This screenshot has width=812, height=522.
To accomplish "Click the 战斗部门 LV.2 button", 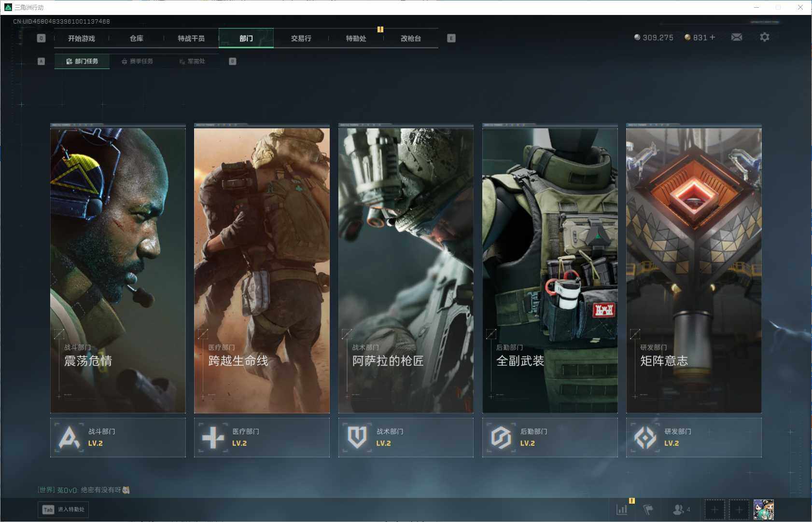I will (118, 438).
